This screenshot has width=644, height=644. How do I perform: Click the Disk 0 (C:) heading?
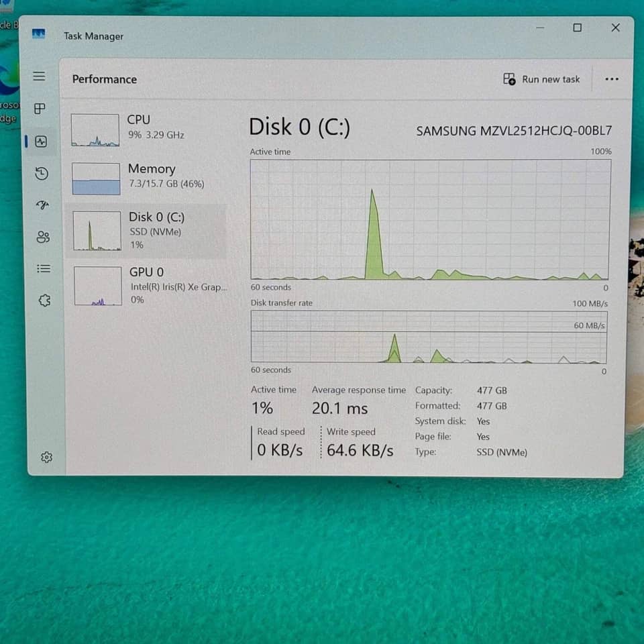299,127
